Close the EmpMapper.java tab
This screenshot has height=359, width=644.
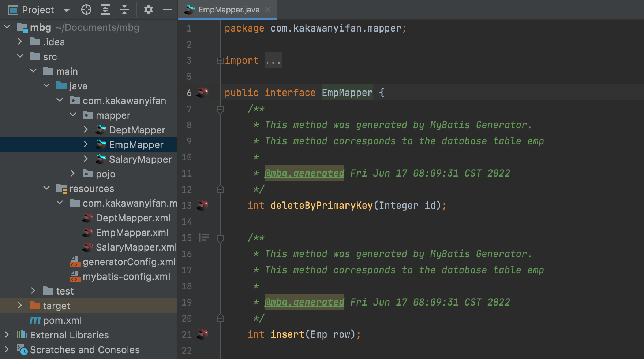click(x=268, y=10)
